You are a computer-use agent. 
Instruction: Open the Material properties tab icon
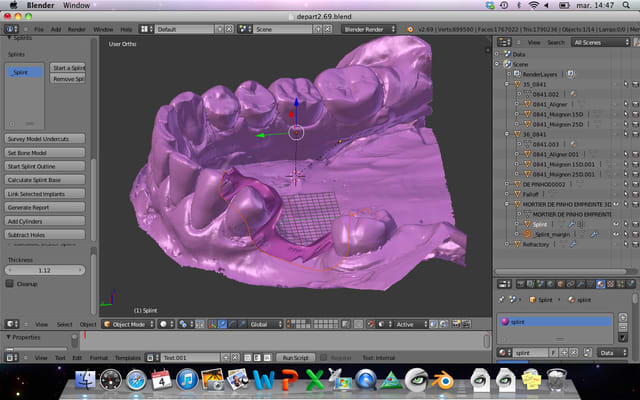[600, 284]
